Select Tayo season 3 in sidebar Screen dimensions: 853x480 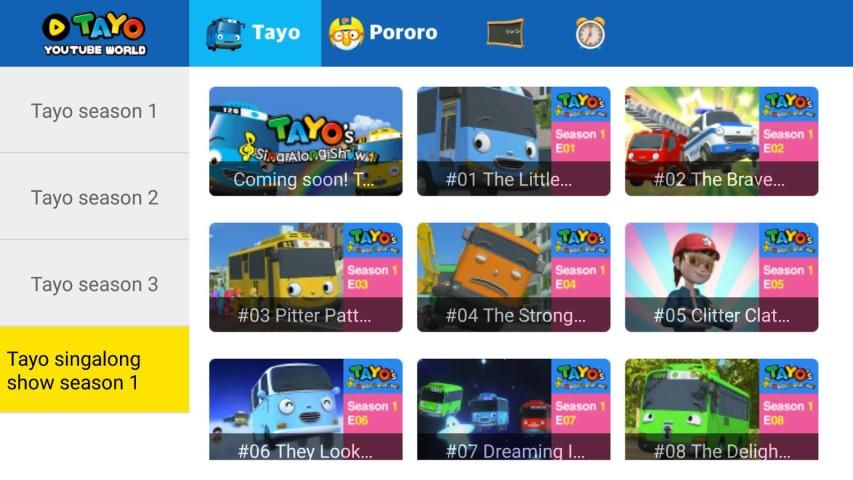(95, 284)
